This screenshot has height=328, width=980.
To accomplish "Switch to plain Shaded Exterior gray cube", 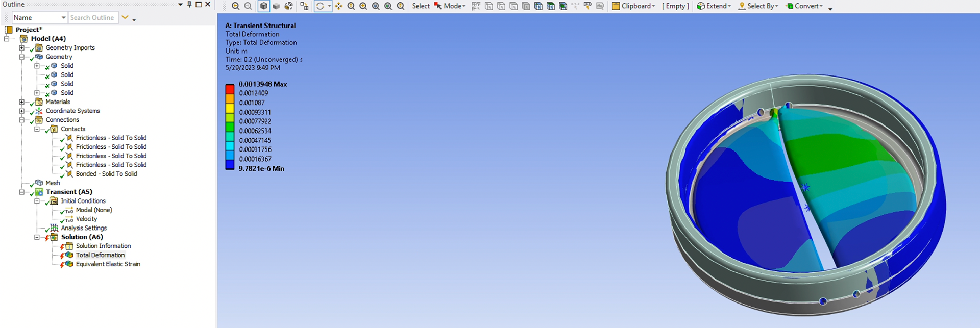I will 276,6.
